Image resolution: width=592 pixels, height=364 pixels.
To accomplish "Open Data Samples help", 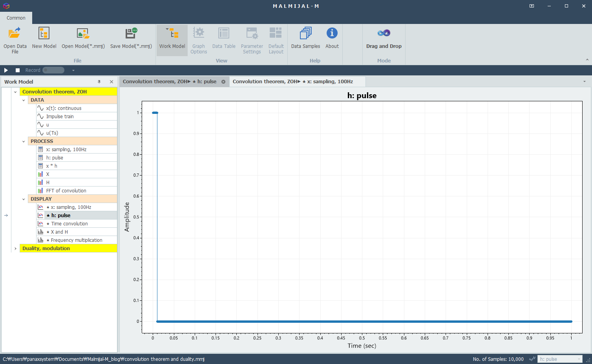I will 305,38.
